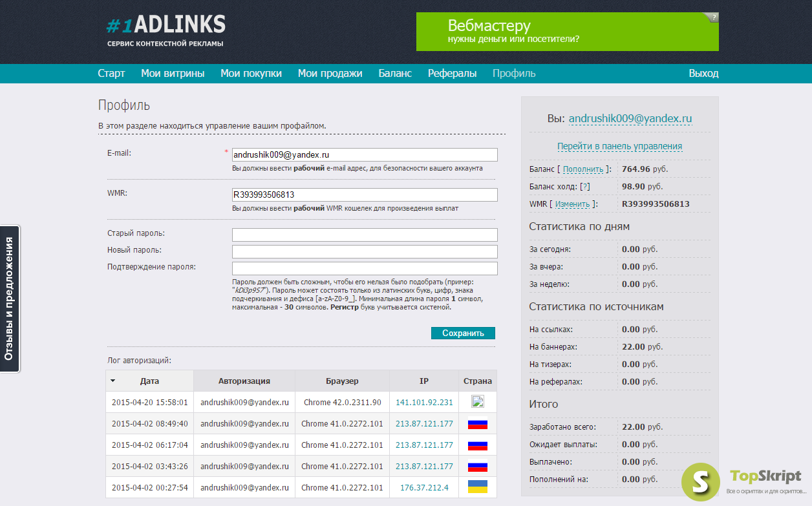Click the hold balance value 98.90 руб.

pos(643,187)
